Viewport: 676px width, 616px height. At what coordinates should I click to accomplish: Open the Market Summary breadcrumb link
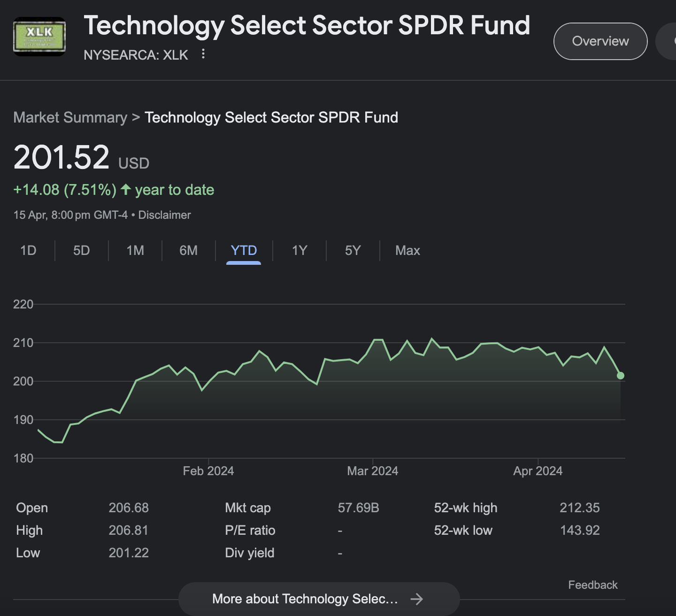click(70, 117)
